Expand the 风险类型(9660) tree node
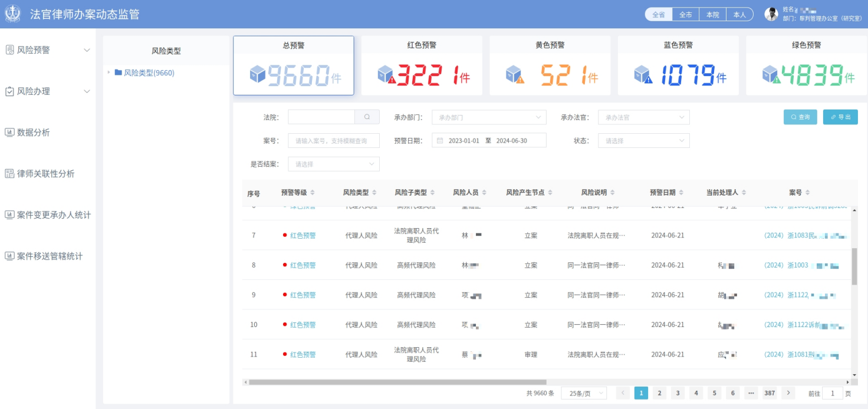The image size is (868, 409). coord(108,72)
